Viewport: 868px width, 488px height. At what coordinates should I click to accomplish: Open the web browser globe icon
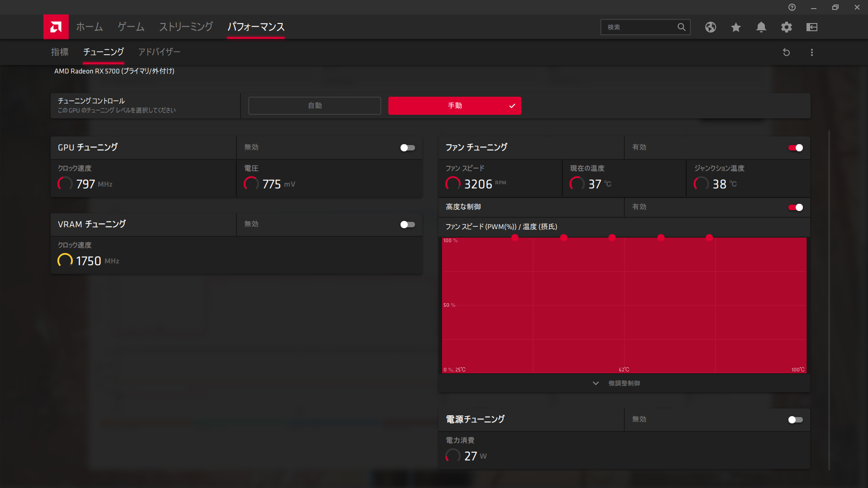pyautogui.click(x=710, y=27)
